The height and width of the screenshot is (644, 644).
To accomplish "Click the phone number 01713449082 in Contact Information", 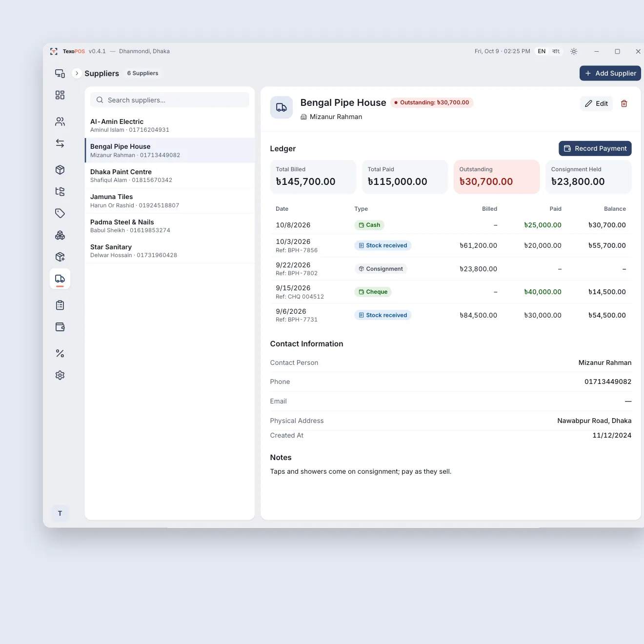I will (x=608, y=382).
